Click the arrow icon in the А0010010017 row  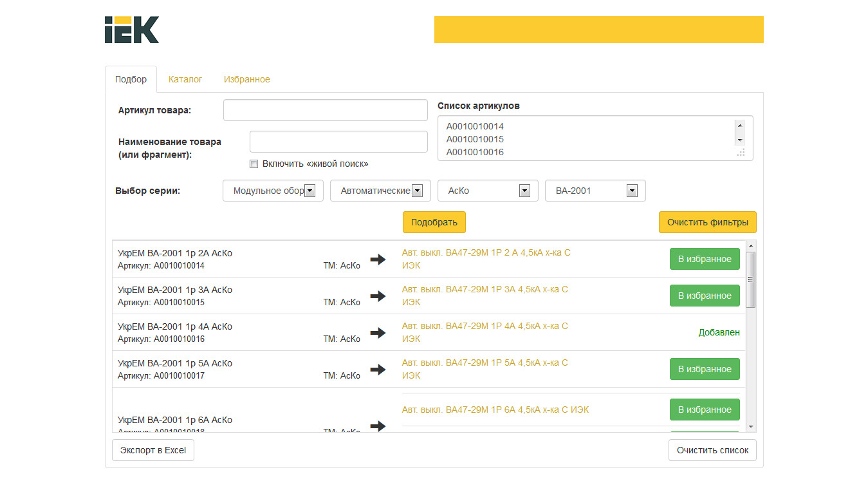pyautogui.click(x=378, y=370)
